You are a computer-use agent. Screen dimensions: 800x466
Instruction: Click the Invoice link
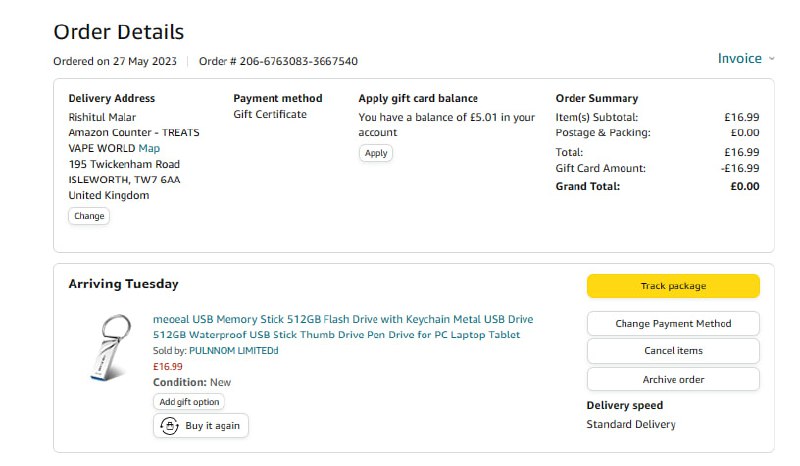click(739, 59)
